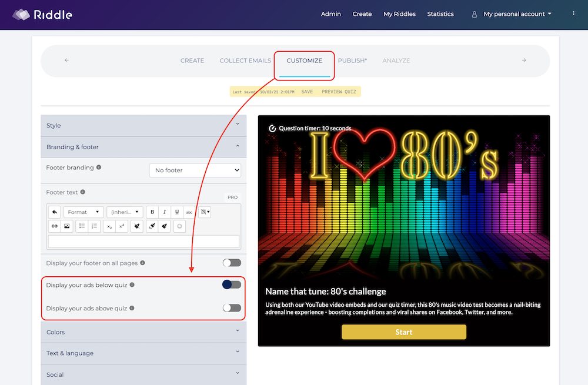
Task: Click PREVIEW QUIZ
Action: [x=339, y=92]
